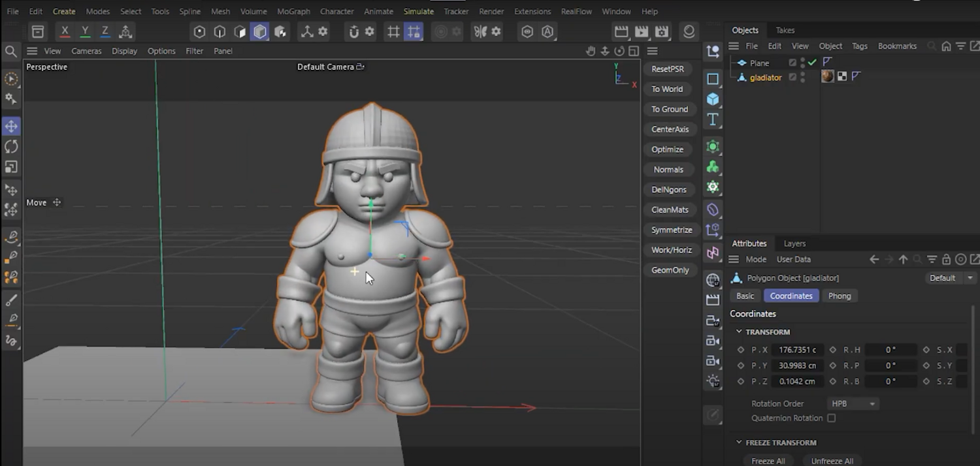Select the Move tool in left toolbar
980x466 pixels.
11,126
